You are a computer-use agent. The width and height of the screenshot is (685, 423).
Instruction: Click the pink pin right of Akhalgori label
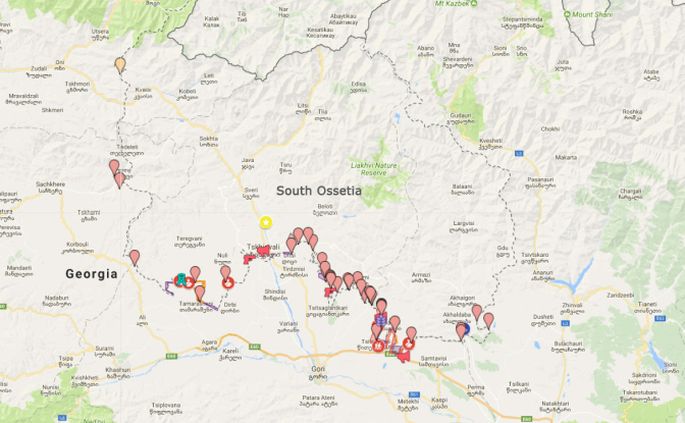[x=477, y=312]
